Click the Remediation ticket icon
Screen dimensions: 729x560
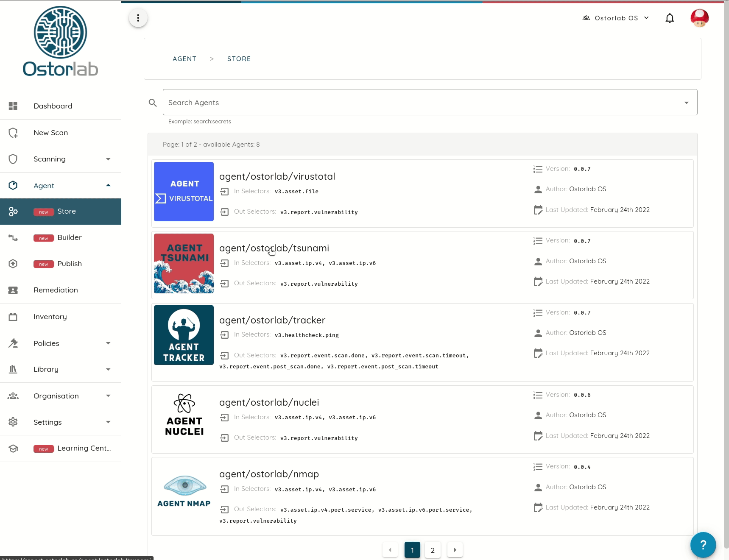(13, 290)
